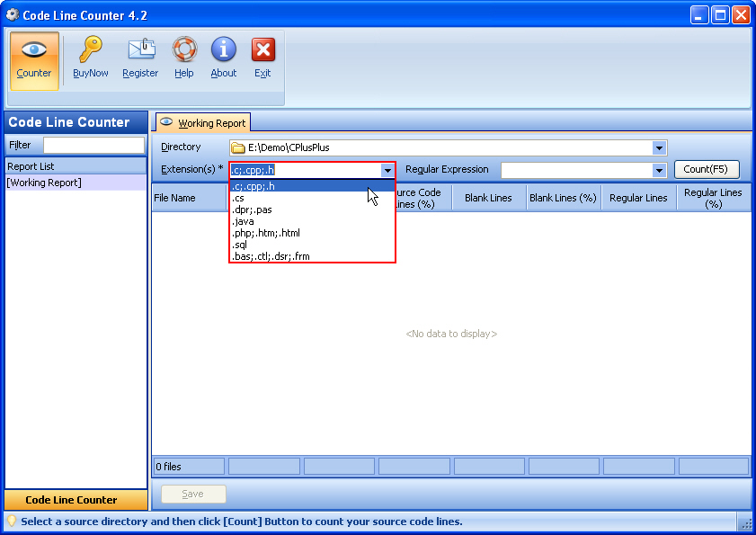The height and width of the screenshot is (535, 756).
Task: Click the Register envelope icon
Action: pyautogui.click(x=140, y=50)
